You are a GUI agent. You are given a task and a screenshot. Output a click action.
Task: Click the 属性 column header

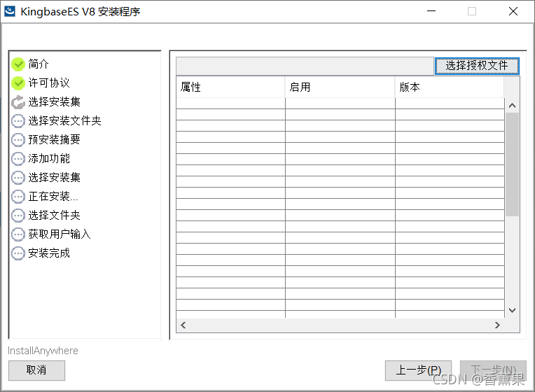point(230,87)
